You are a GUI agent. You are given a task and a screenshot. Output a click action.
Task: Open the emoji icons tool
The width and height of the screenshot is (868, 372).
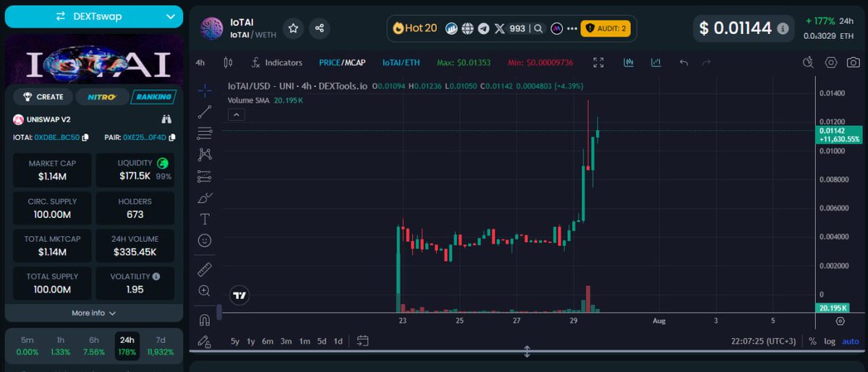click(x=205, y=240)
